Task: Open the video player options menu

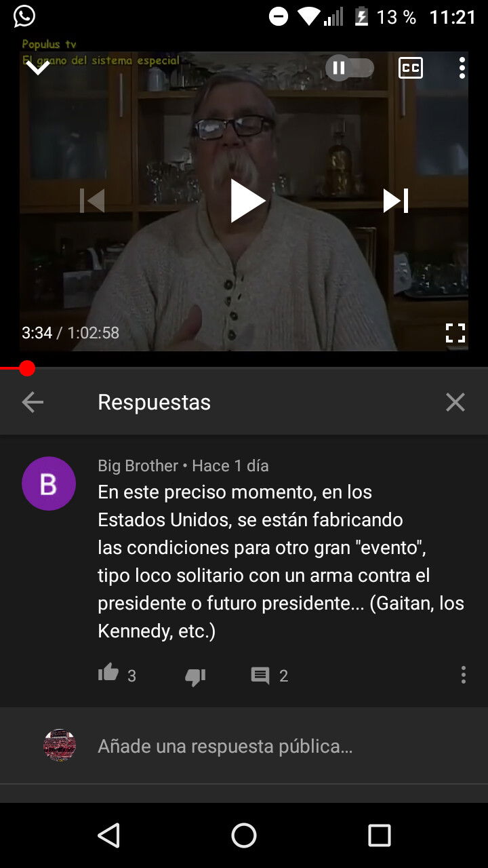Action: click(x=462, y=68)
